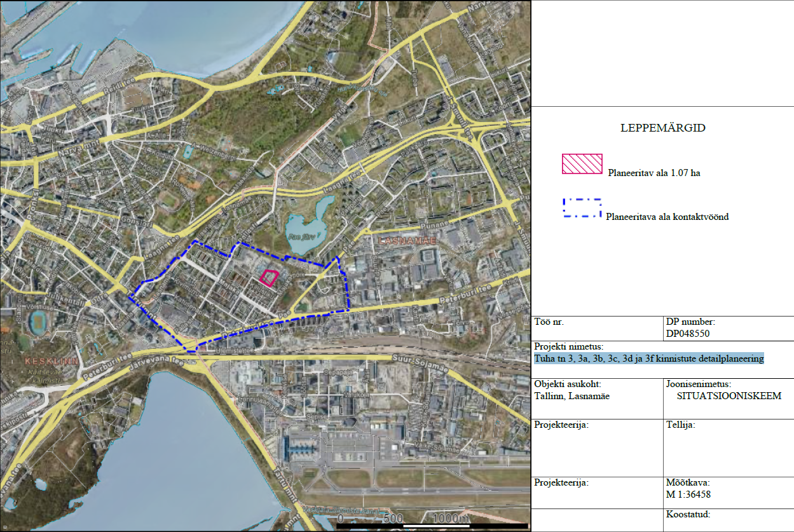Image resolution: width=794 pixels, height=532 pixels.
Task: Click the Suur-Sõjamäe road label
Action: coord(421,358)
